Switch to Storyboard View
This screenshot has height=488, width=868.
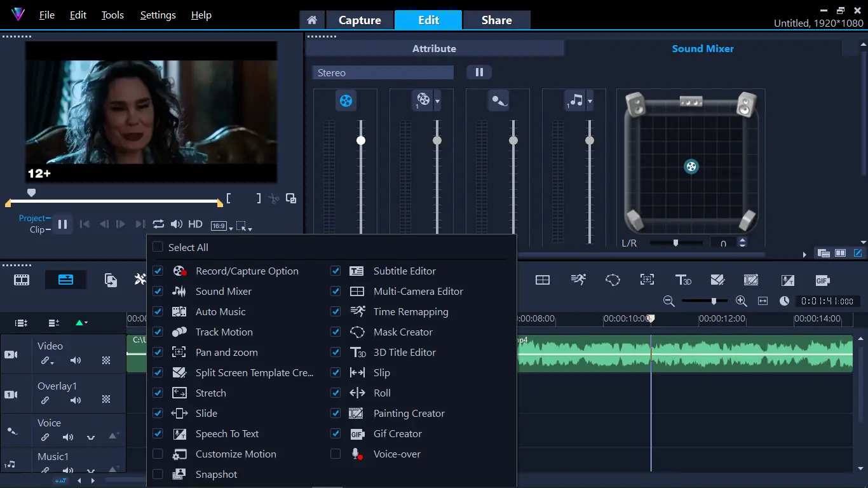click(x=22, y=280)
